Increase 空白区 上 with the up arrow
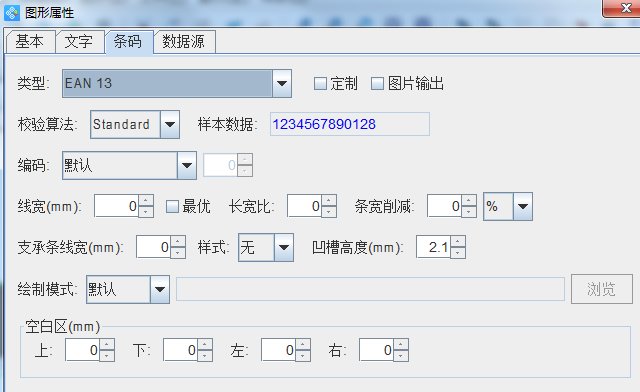The height and width of the screenshot is (392, 640). click(x=107, y=344)
